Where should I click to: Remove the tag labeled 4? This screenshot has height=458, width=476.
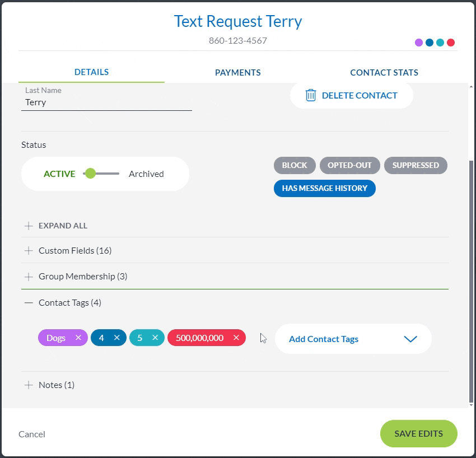pyautogui.click(x=117, y=338)
